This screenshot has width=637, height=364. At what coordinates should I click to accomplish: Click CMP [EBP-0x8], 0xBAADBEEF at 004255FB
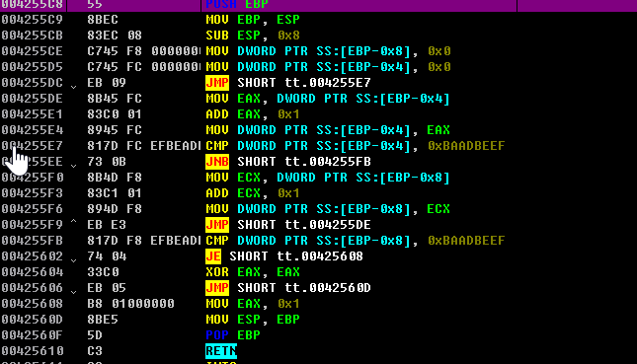[x=356, y=241]
